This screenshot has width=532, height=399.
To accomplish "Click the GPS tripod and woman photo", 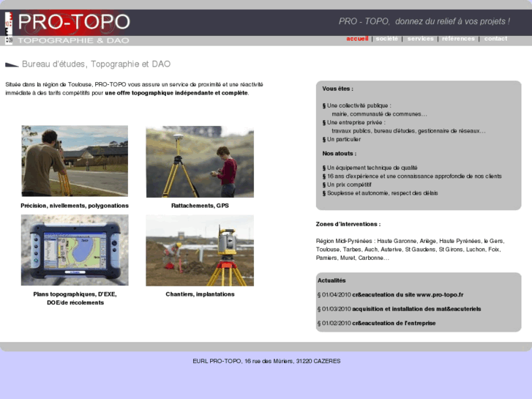I will (x=200, y=162).
